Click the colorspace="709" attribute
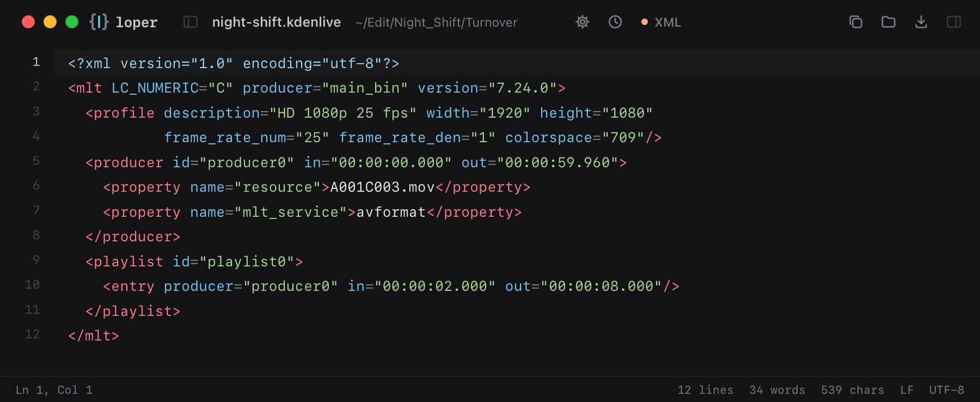The height and width of the screenshot is (402, 980). click(x=575, y=138)
